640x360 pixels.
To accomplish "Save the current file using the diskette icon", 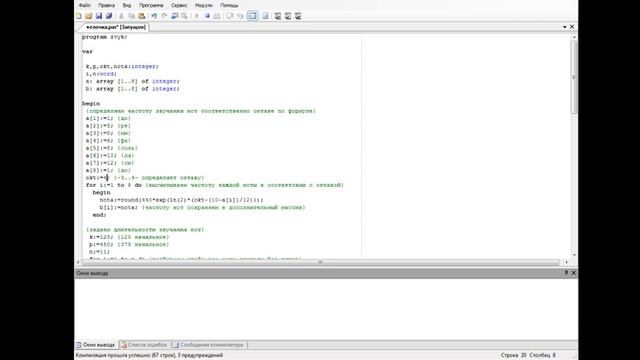I will click(x=99, y=16).
